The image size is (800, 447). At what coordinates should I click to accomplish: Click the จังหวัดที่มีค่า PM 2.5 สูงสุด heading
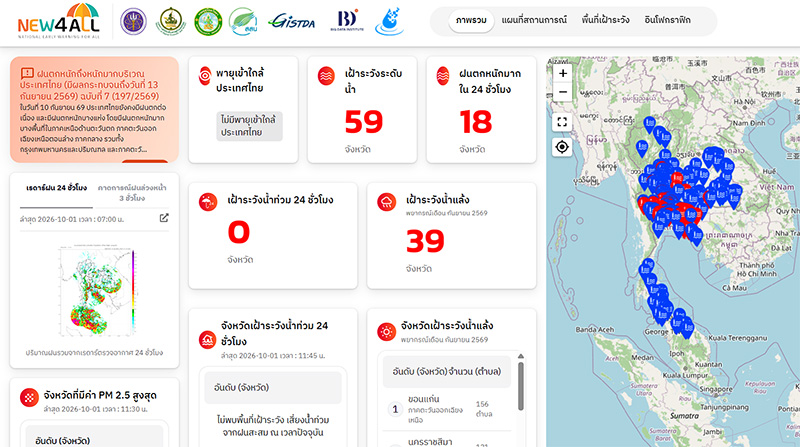[100, 395]
